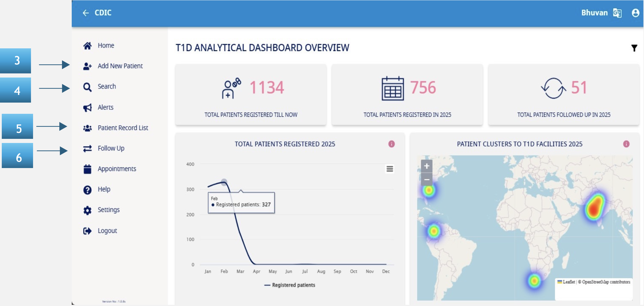Click the Leaflet attribution link
This screenshot has width=644, height=306.
pyautogui.click(x=568, y=282)
